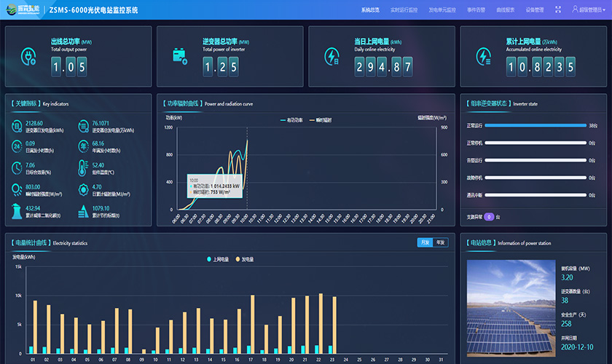Image resolution: width=612 pixels, height=364 pixels.
Task: Go to the 事件告警 menu item
Action: pos(476,10)
